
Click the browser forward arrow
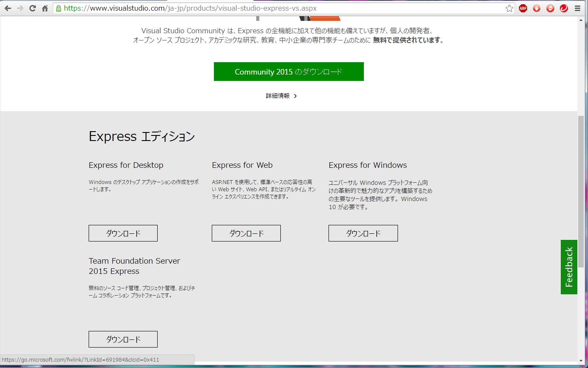tap(20, 8)
